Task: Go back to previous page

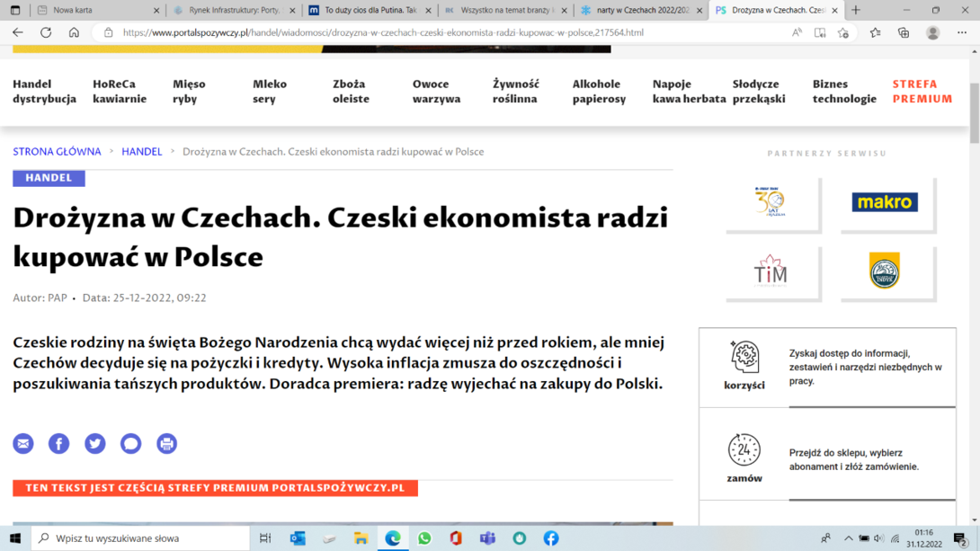Action: 17,32
